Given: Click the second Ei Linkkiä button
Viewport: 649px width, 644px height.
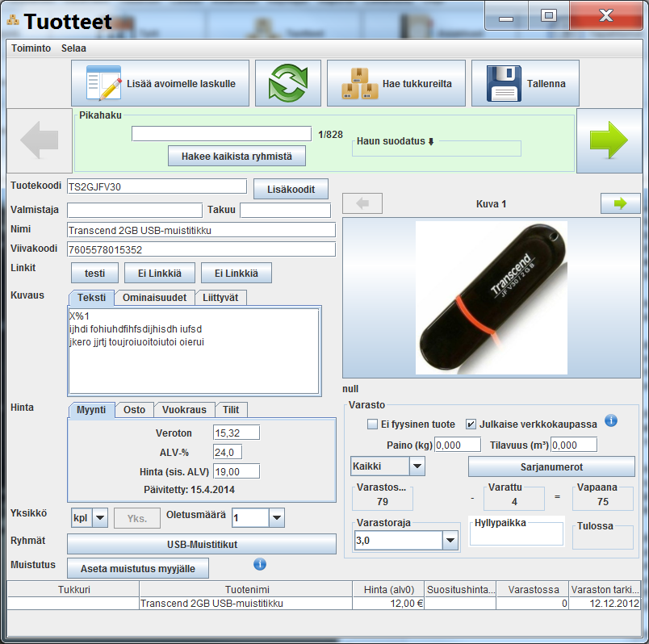Looking at the screenshot, I should (237, 273).
